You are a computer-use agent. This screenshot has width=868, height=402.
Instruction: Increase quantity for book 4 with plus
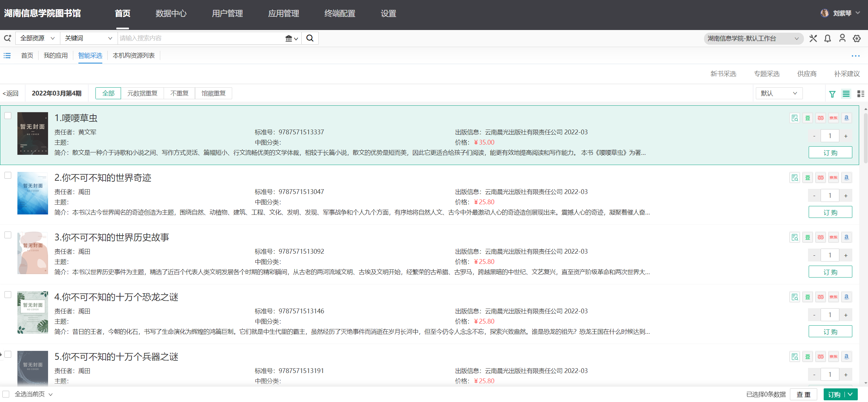[x=846, y=315]
